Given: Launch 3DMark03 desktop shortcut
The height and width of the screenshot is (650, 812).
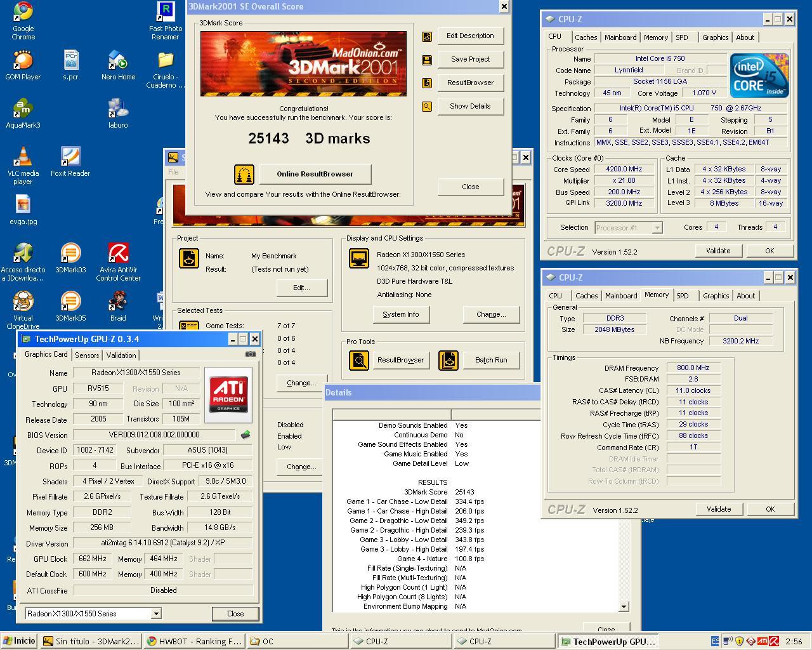Looking at the screenshot, I should pos(70,258).
